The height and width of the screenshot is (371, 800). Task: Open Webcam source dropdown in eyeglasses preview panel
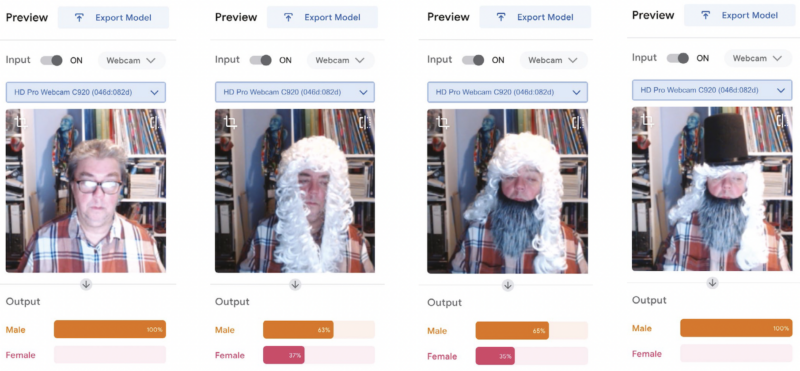click(132, 60)
